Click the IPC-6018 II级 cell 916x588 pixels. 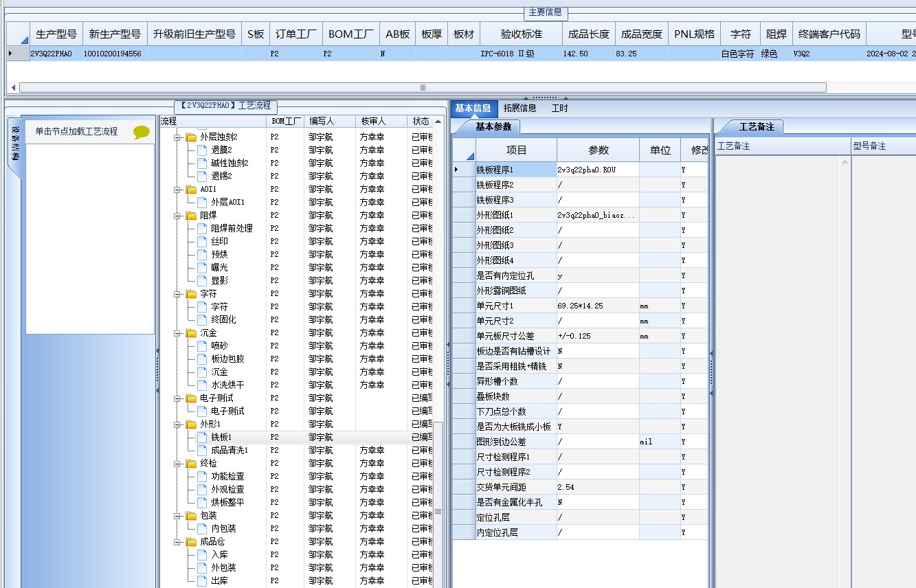521,54
